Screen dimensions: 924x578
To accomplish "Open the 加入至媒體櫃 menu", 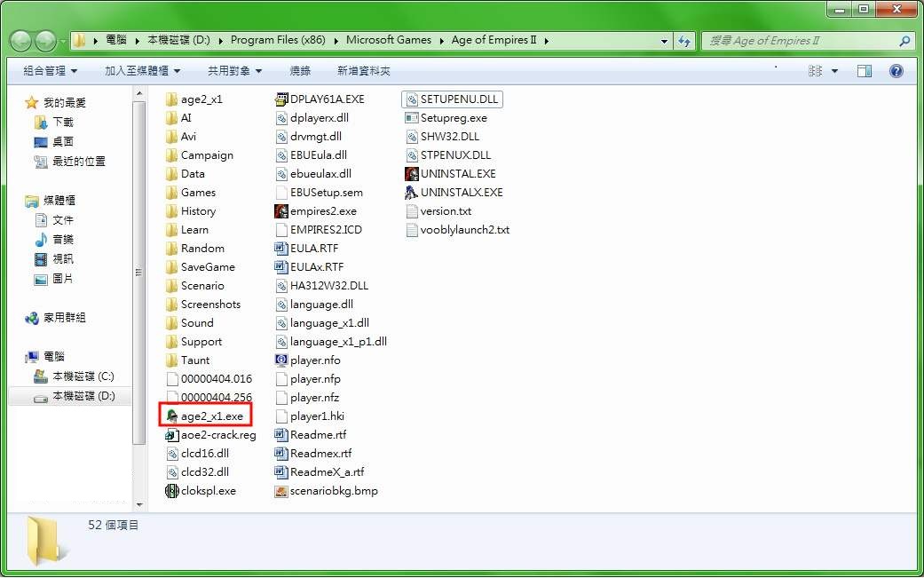I will click(143, 71).
